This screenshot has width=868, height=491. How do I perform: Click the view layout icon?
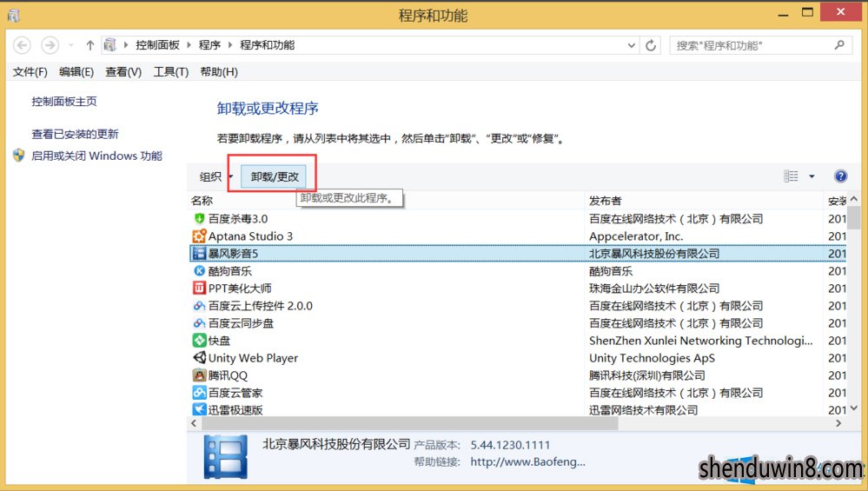(x=791, y=176)
